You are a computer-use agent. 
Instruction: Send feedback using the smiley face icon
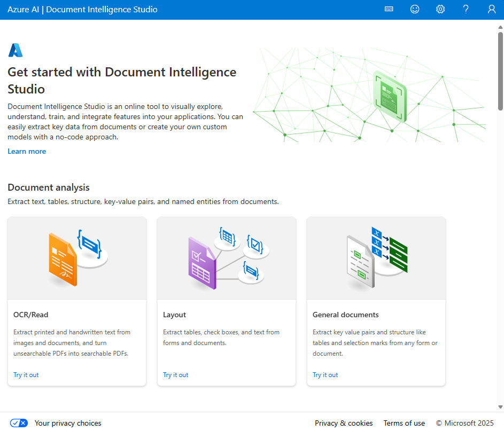(415, 9)
